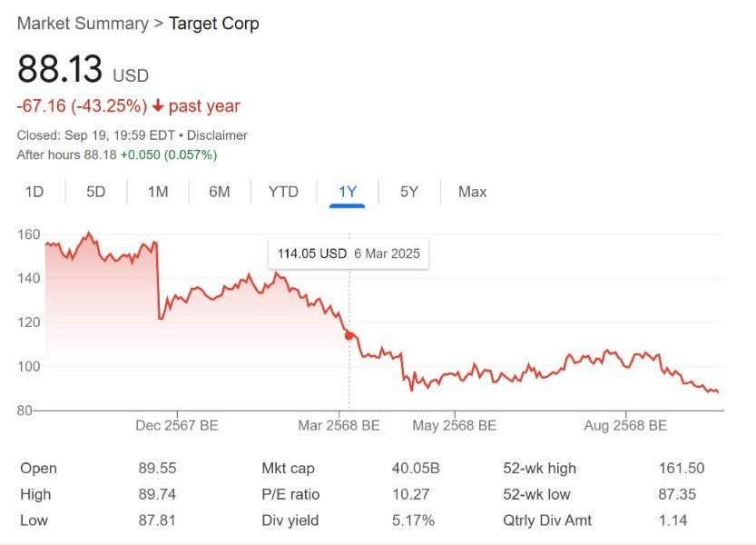Choose the 1M chart range
Viewport: 756px width, 545px height.
[x=158, y=192]
